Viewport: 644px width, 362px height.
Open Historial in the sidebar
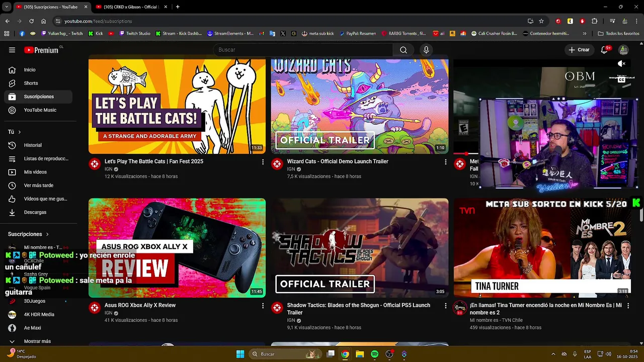pos(38,145)
